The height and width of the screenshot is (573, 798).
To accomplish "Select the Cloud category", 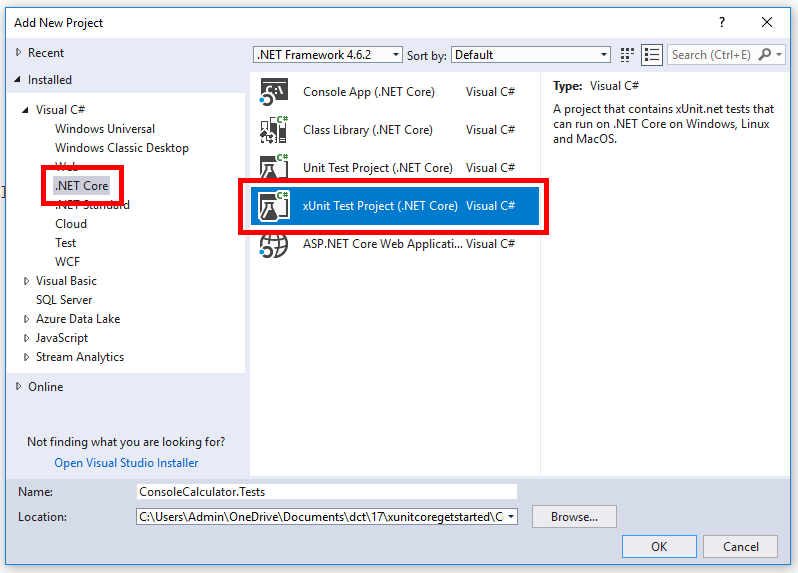I will tap(71, 224).
